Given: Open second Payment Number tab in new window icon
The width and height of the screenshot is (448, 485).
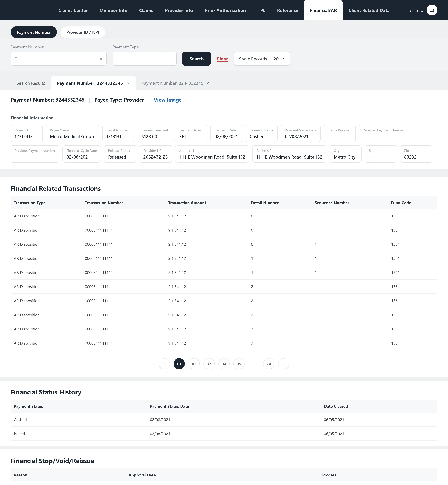Looking at the screenshot, I should [207, 83].
